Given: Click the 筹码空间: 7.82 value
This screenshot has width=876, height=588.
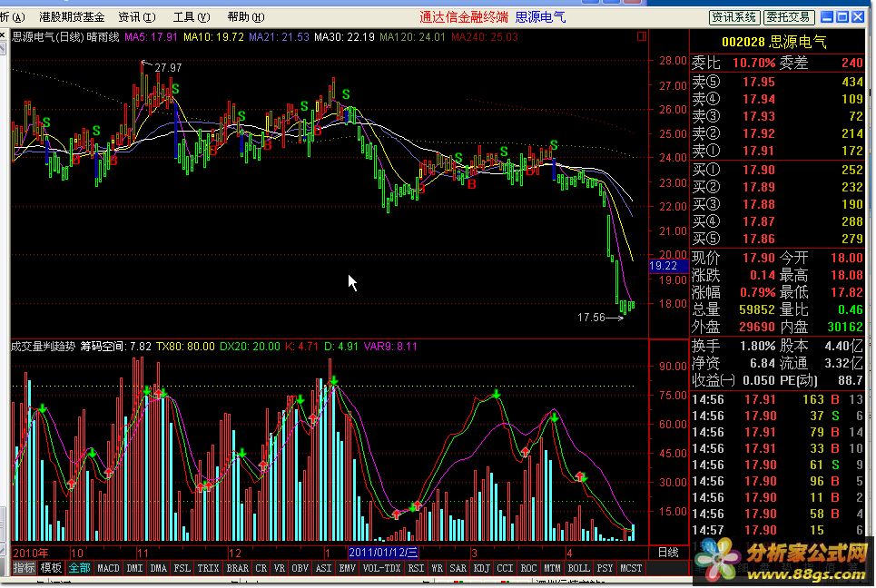Looking at the screenshot, I should [x=115, y=347].
